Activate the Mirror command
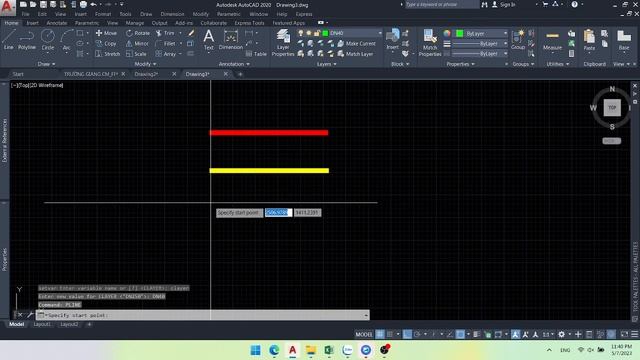The image size is (640, 360). [x=138, y=43]
